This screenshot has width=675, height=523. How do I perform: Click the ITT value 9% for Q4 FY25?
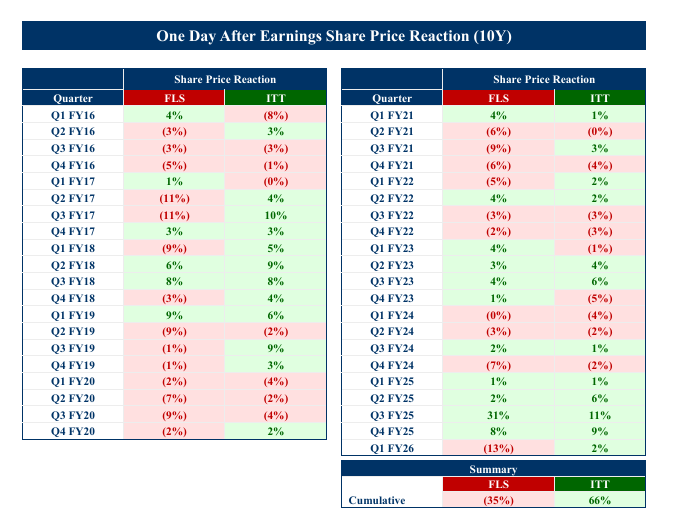click(x=600, y=431)
